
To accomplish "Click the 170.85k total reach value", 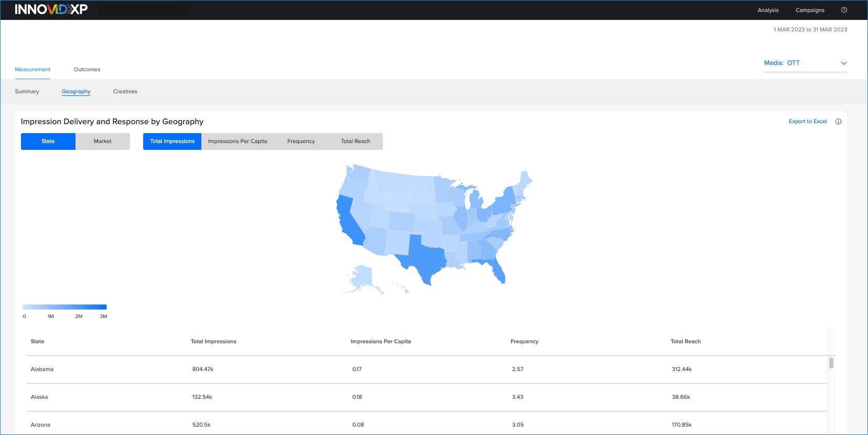I will pos(682,425).
